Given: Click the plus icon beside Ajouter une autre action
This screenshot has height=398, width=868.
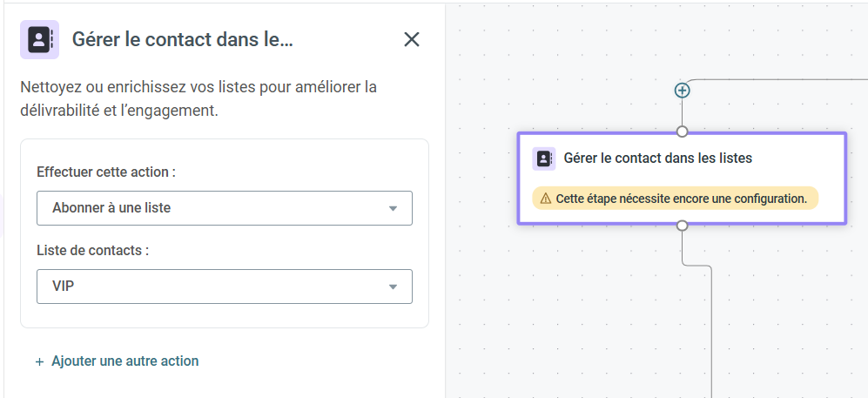Looking at the screenshot, I should [39, 362].
